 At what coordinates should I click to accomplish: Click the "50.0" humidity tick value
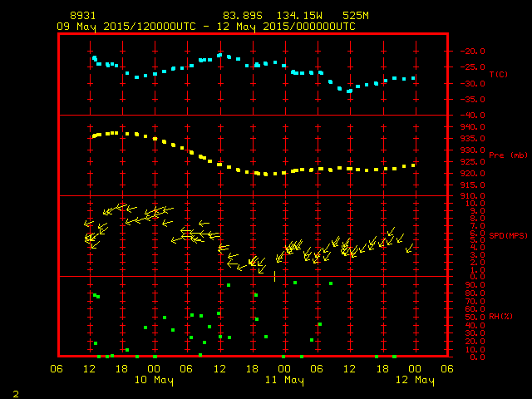tap(475, 318)
